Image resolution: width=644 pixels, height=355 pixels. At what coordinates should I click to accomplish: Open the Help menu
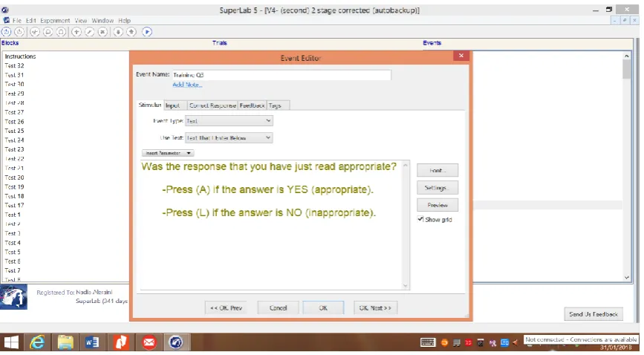coord(125,21)
